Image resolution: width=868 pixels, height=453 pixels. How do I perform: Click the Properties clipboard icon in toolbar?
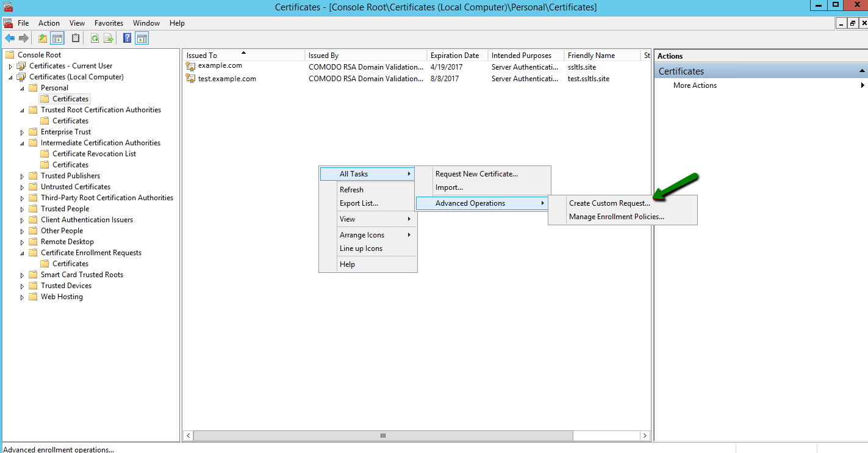click(75, 38)
